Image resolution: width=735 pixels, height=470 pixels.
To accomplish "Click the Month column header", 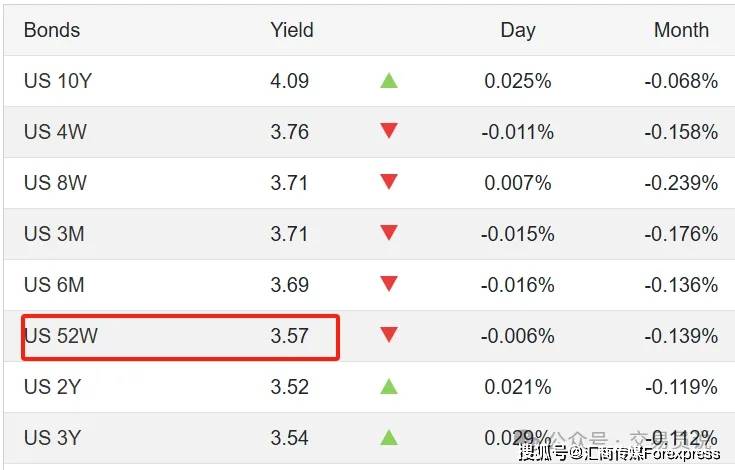I will [681, 30].
